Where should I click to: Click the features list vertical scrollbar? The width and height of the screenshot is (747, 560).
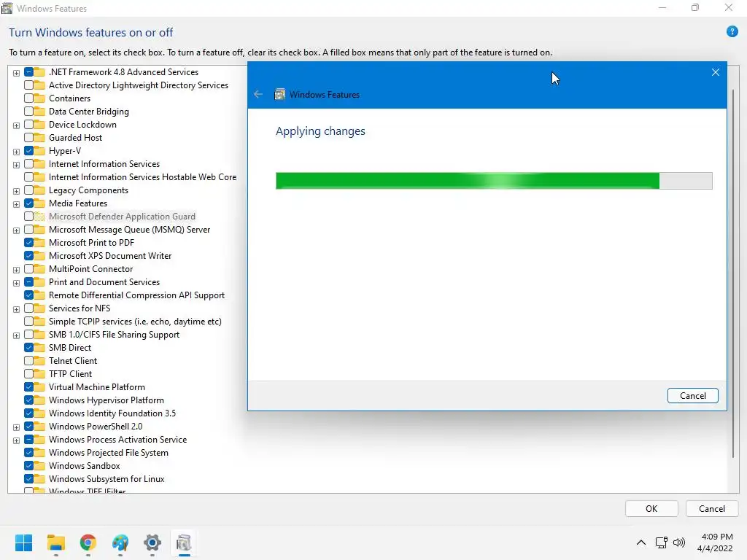pos(733,274)
